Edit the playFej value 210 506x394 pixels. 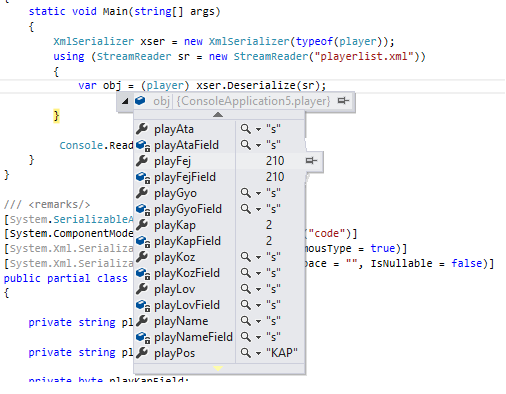pyautogui.click(x=275, y=161)
